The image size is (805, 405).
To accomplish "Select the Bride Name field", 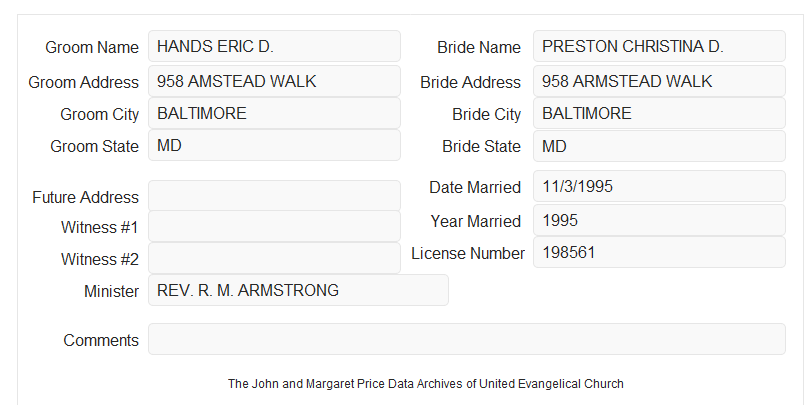I will coord(659,46).
